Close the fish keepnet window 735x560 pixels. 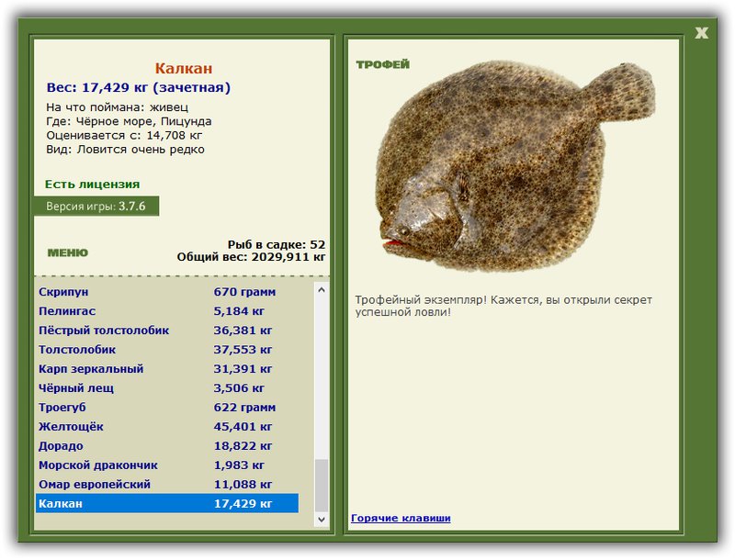(x=701, y=33)
